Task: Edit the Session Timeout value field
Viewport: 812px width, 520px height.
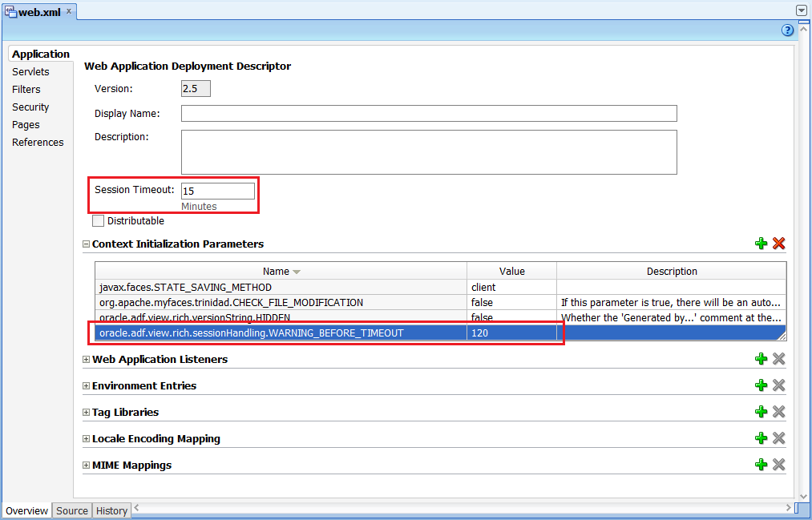Action: pos(217,191)
